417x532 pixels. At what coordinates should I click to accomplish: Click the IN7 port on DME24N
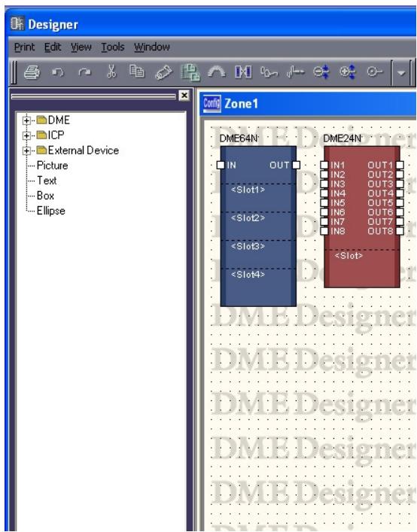pyautogui.click(x=324, y=222)
